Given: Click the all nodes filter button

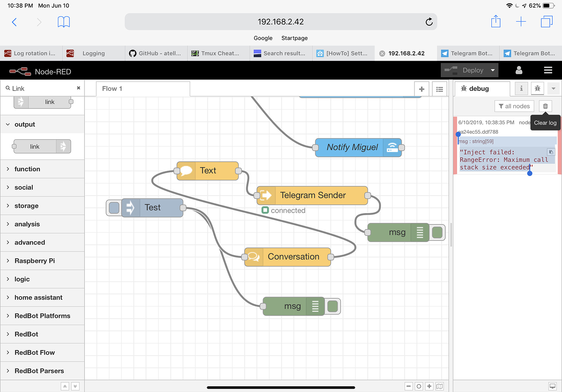Looking at the screenshot, I should coord(514,106).
